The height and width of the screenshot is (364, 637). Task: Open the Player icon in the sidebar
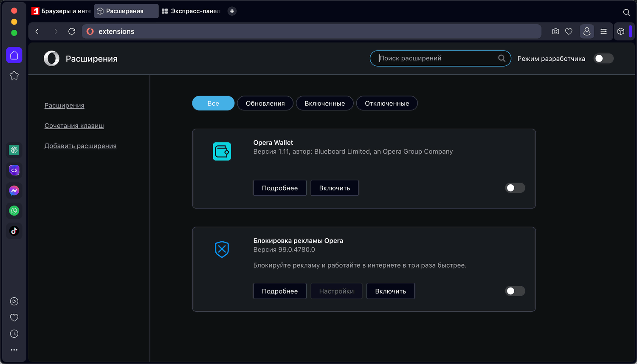pyautogui.click(x=14, y=302)
